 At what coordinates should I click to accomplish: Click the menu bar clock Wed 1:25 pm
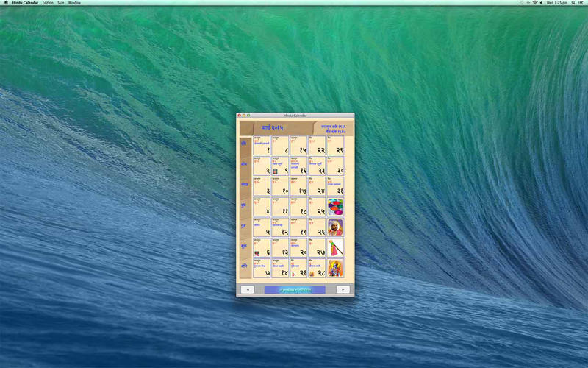pyautogui.click(x=557, y=3)
